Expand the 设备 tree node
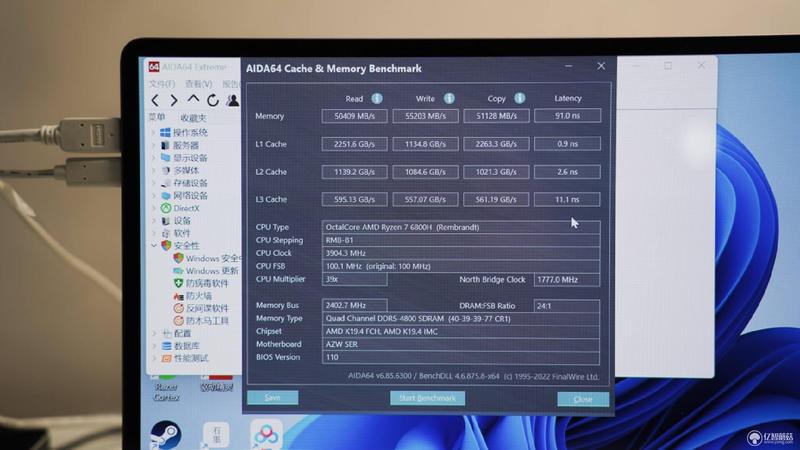 154,221
